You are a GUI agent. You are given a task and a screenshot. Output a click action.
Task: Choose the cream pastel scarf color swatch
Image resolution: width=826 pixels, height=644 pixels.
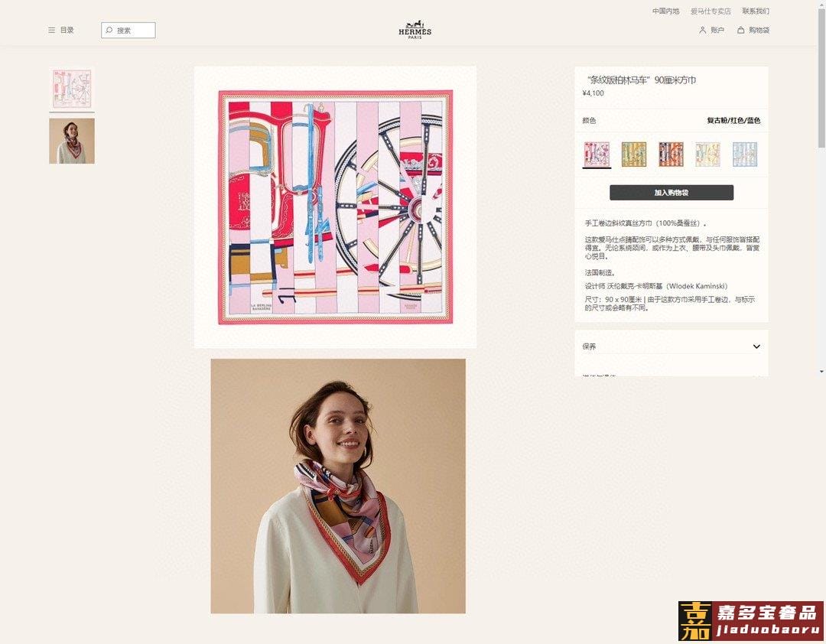(707, 154)
